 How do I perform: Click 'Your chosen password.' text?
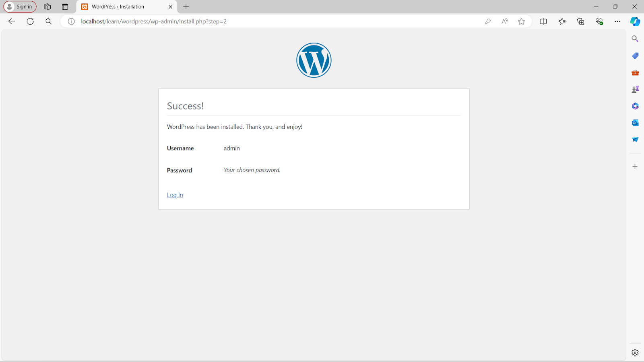pyautogui.click(x=252, y=170)
